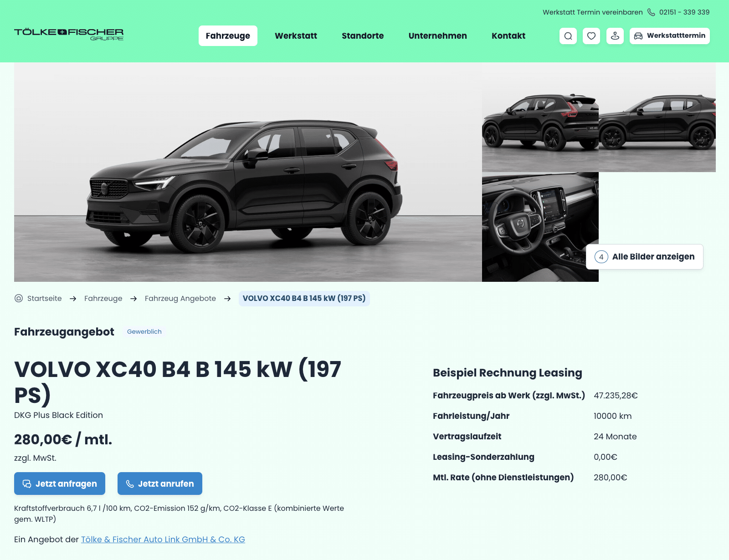Click Fahrzeug Angebote breadcrumb link

point(180,299)
